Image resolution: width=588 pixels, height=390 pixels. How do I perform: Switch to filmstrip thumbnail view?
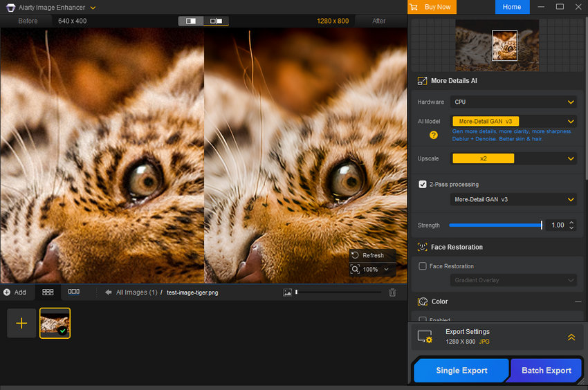(73, 292)
